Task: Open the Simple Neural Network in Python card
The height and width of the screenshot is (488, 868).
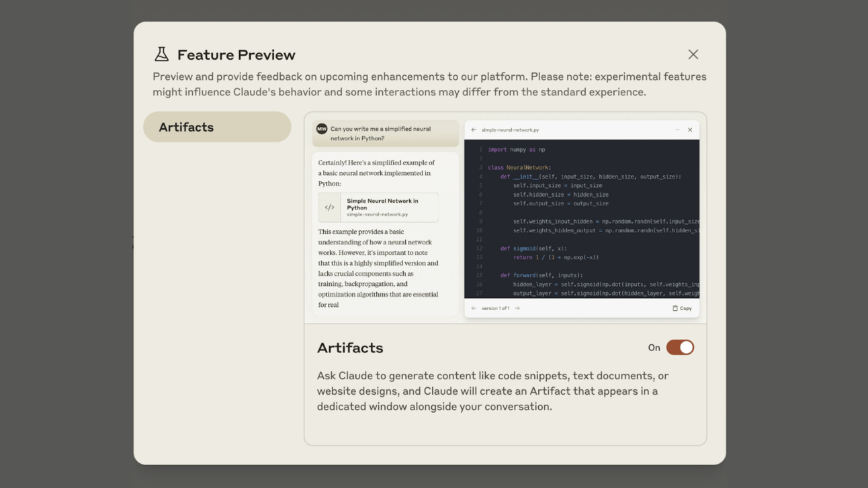Action: pos(378,207)
